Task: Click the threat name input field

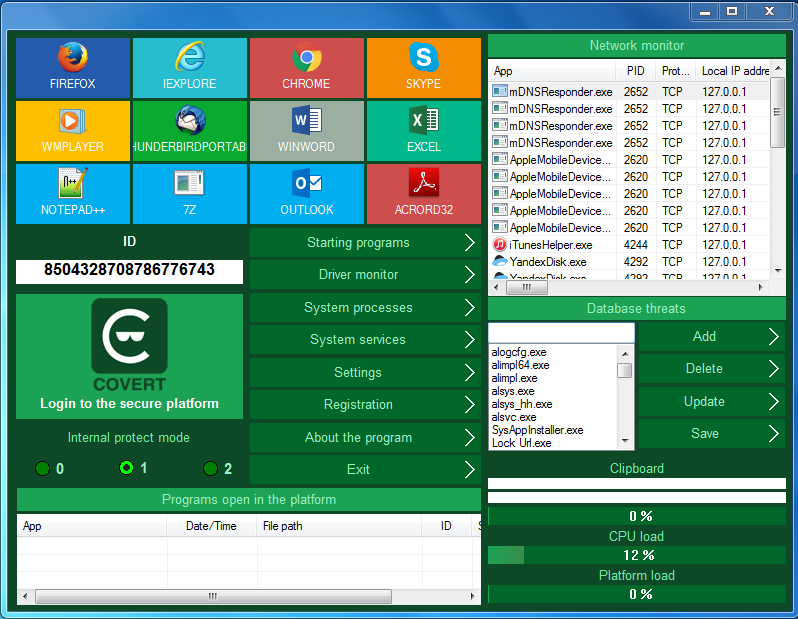Action: click(x=561, y=333)
